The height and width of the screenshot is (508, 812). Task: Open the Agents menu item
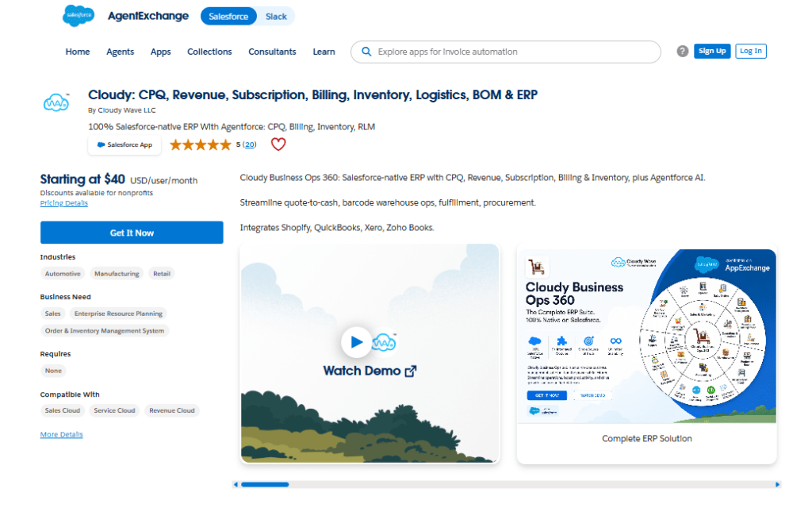click(x=121, y=52)
